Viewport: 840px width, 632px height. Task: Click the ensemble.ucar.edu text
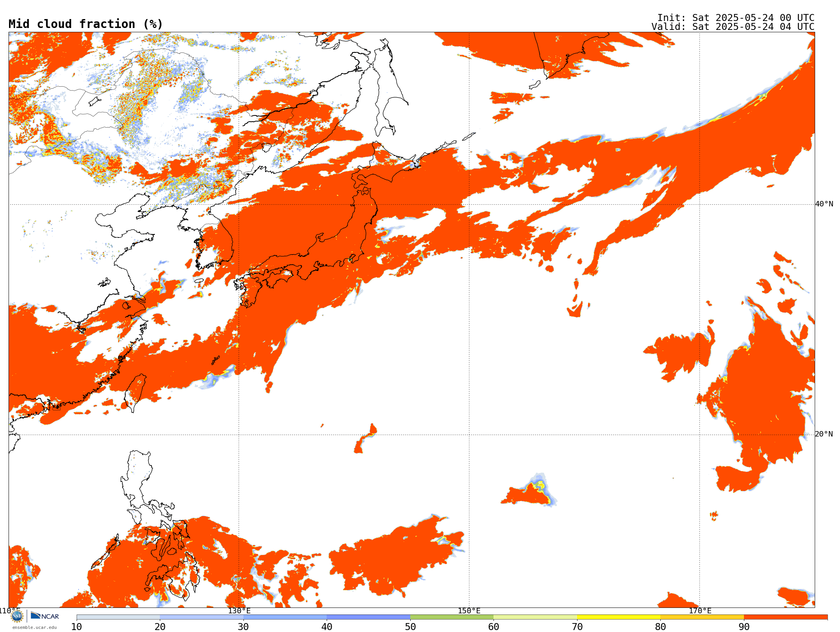35,627
